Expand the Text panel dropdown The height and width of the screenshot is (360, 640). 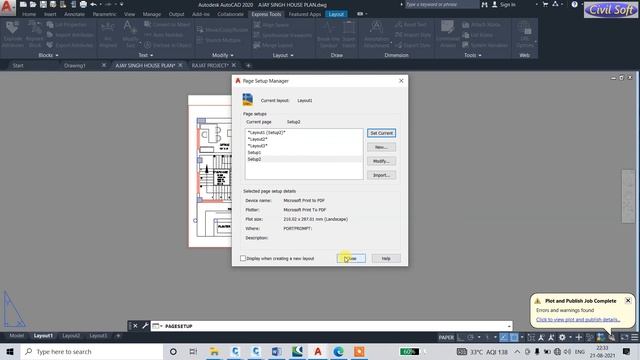(x=146, y=55)
